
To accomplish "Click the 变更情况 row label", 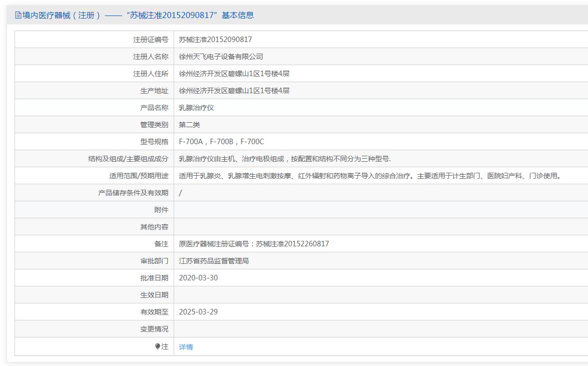I will tap(154, 329).
